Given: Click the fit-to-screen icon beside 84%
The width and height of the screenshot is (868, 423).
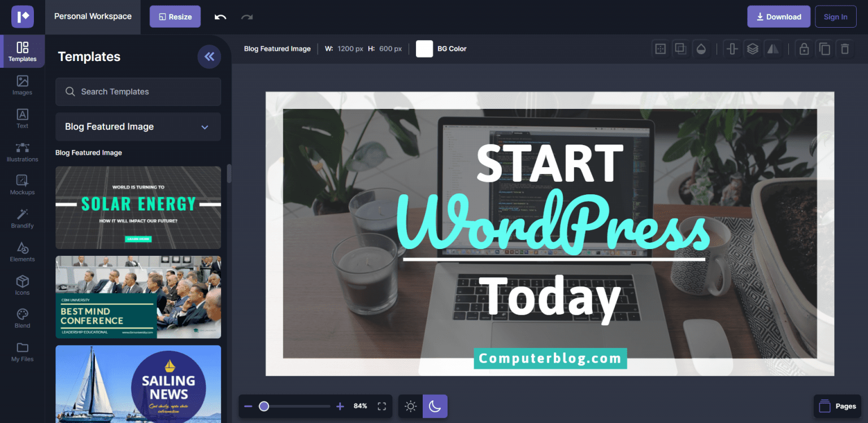Looking at the screenshot, I should 381,406.
